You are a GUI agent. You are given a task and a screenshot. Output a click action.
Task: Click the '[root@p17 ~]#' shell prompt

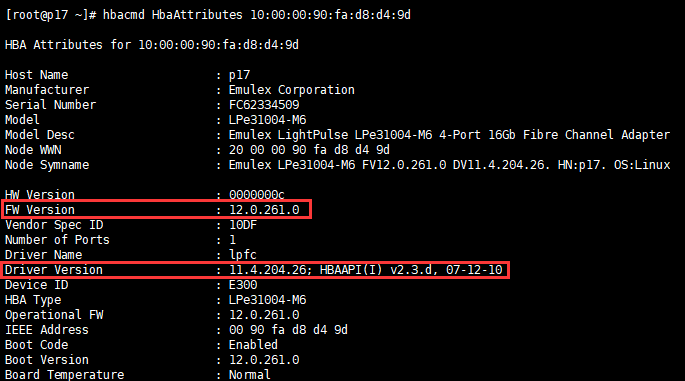pyautogui.click(x=50, y=15)
